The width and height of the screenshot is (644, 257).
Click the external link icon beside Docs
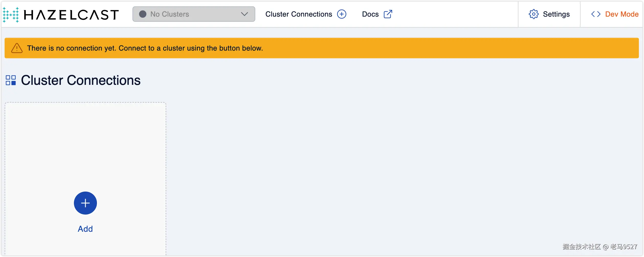click(x=388, y=14)
